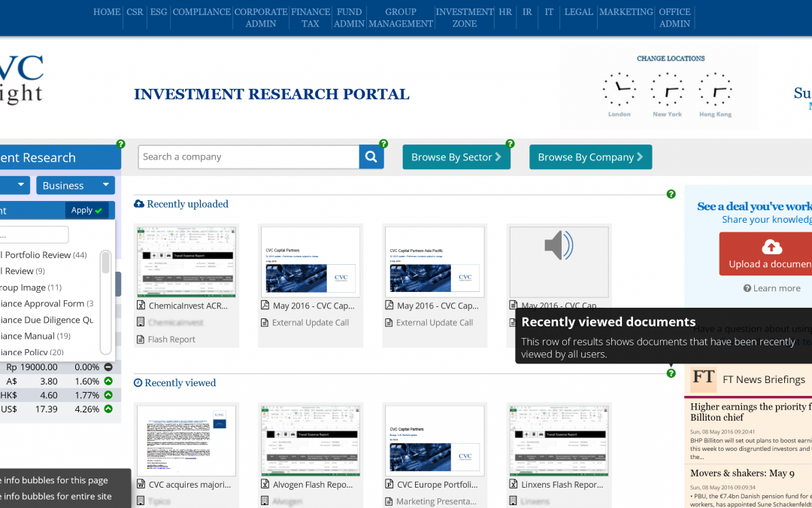
Task: Open Movers & shakers: May 9 article
Action: [742, 473]
